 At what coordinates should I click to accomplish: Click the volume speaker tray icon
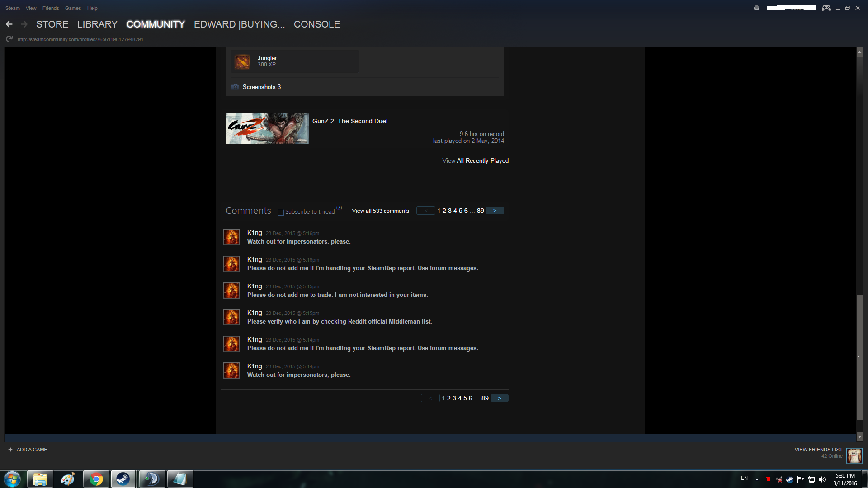click(822, 479)
